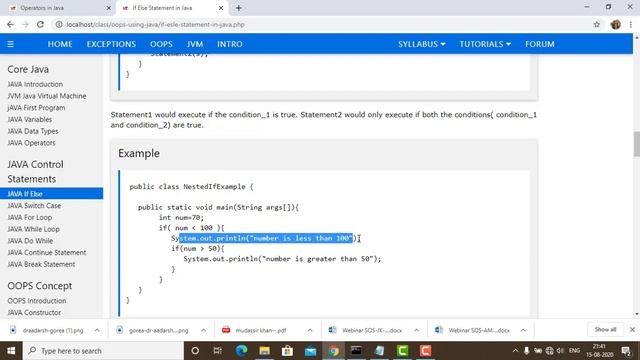Open Task View icon
This screenshot has width=640, height=360.
[x=218, y=351]
